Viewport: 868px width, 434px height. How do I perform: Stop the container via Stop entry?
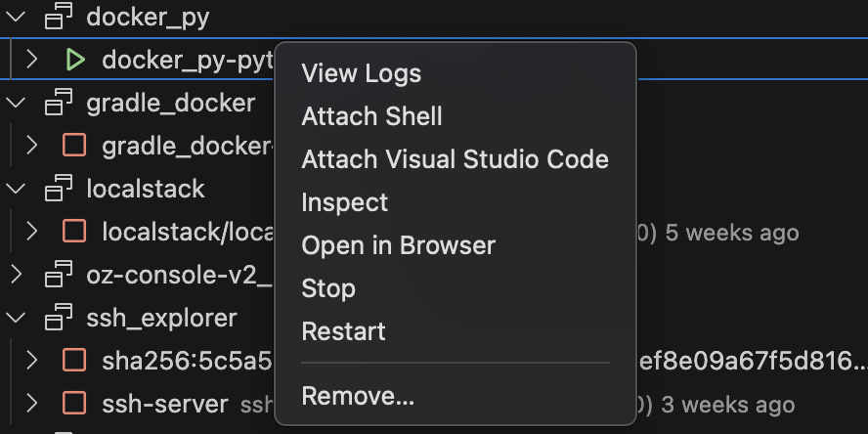click(328, 288)
